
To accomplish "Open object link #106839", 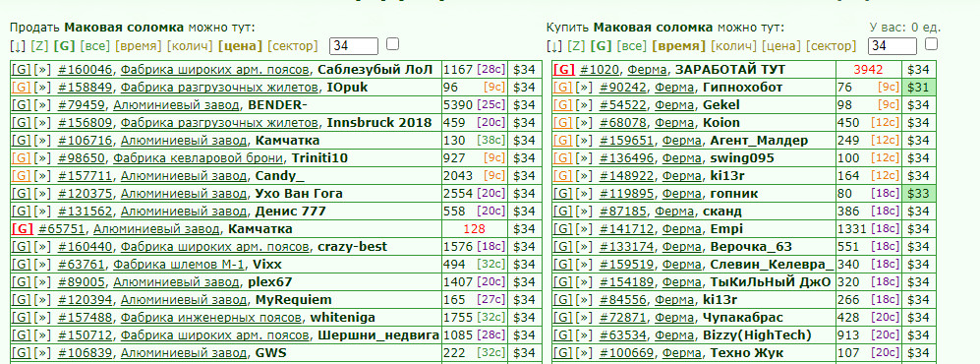I will [x=85, y=353].
